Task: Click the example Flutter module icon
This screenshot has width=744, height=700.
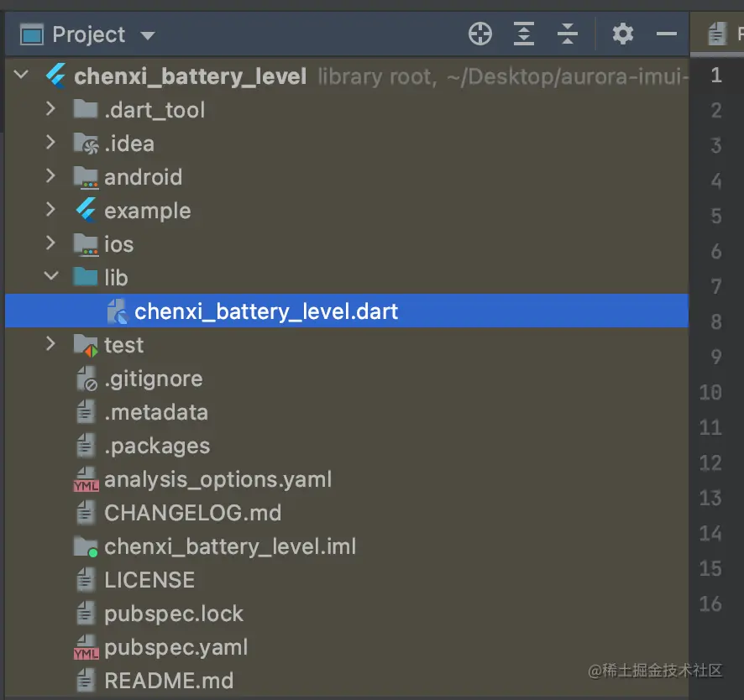Action: 86,210
